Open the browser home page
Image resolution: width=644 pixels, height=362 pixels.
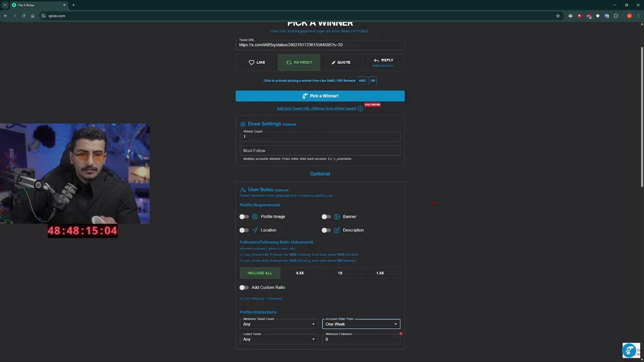point(33,16)
